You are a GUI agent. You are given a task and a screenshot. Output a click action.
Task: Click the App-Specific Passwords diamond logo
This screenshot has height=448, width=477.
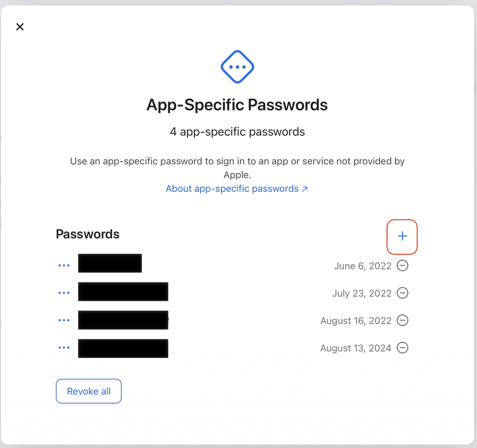click(237, 67)
